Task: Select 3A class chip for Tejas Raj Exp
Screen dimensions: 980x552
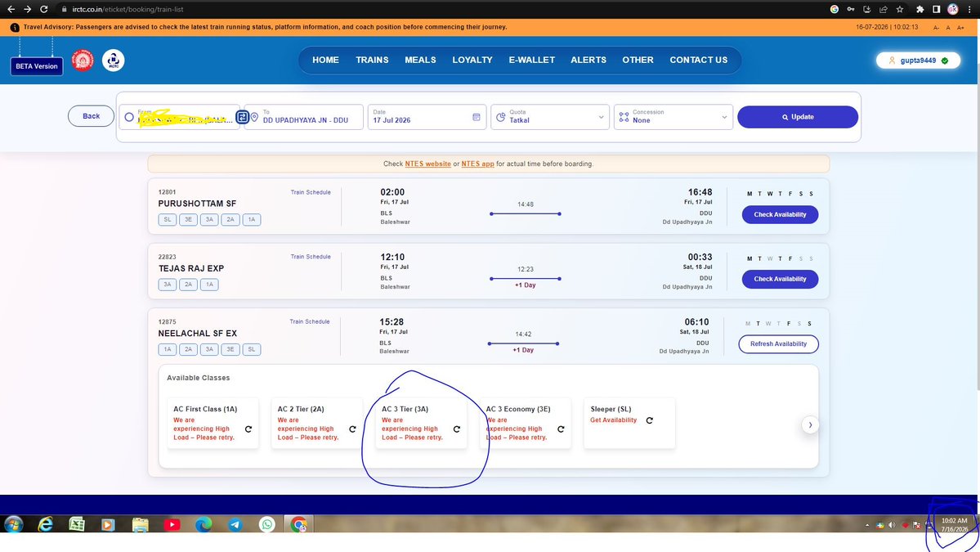Action: 167,285
